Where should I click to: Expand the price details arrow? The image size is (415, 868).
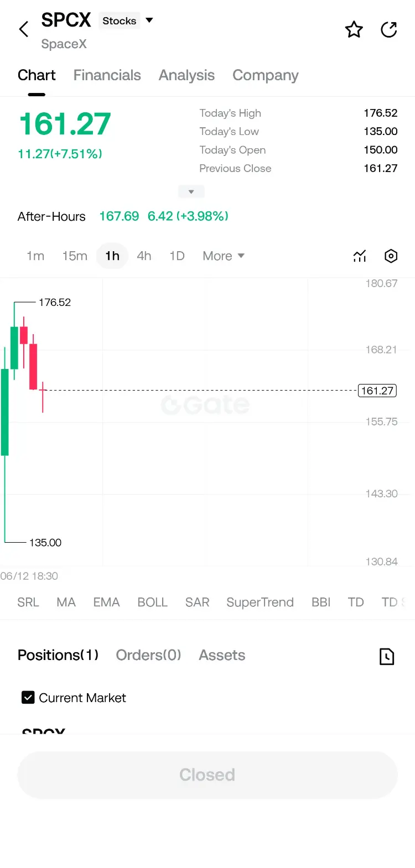191,191
